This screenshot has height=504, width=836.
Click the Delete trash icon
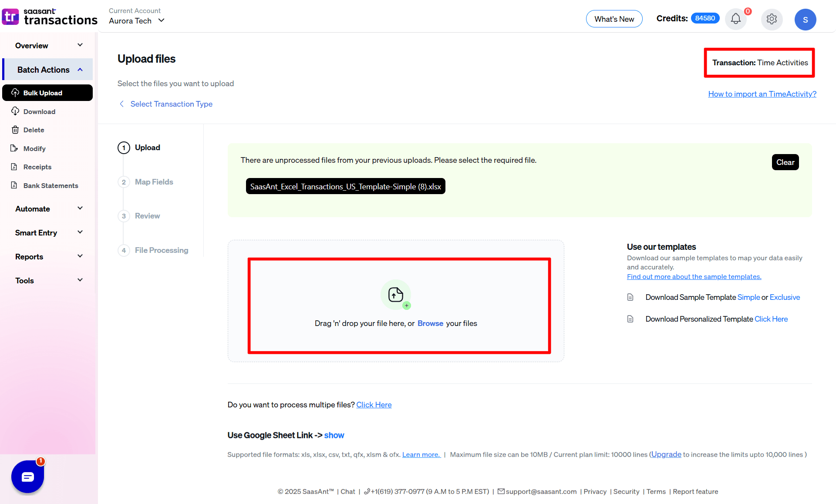pos(15,130)
